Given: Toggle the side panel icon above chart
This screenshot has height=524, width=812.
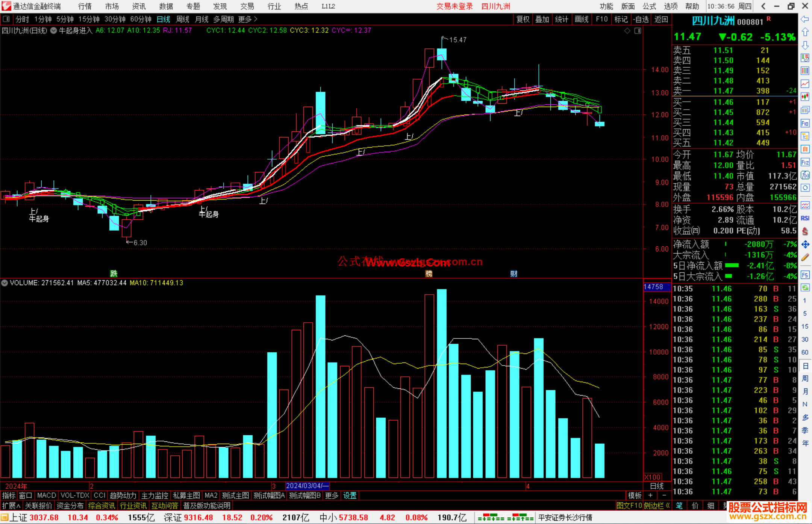Looking at the screenshot, I should tap(638, 31).
